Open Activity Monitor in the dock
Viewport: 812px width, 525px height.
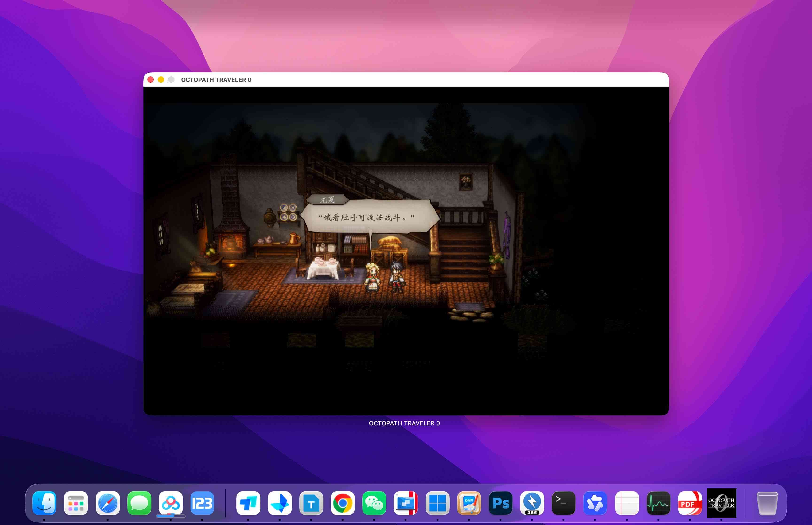click(x=658, y=503)
